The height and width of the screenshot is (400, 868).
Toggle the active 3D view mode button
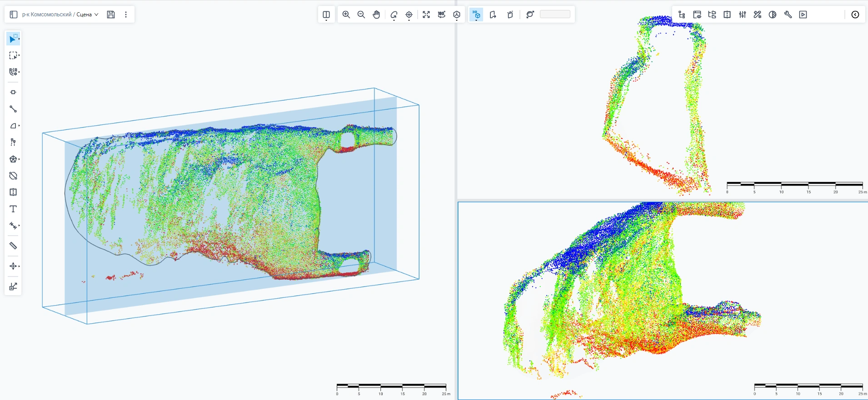click(476, 15)
